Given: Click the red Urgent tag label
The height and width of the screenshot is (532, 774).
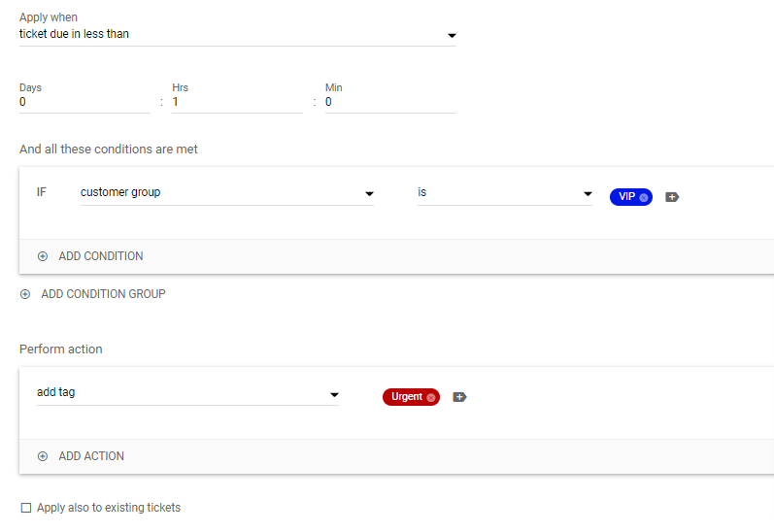Looking at the screenshot, I should tap(407, 397).
